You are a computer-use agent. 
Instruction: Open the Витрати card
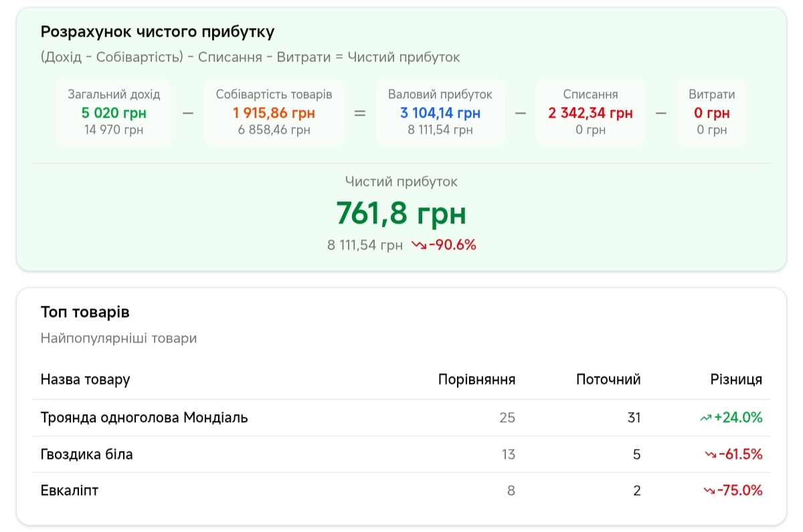click(711, 112)
